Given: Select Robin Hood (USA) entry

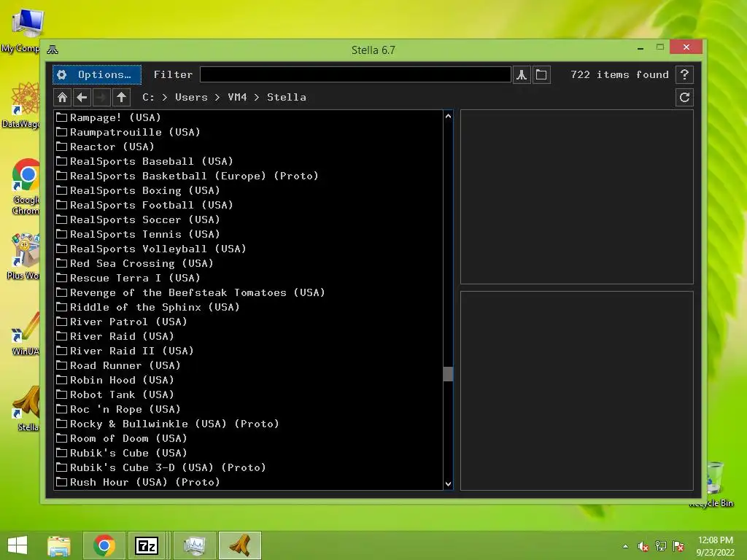Looking at the screenshot, I should coord(249,380).
